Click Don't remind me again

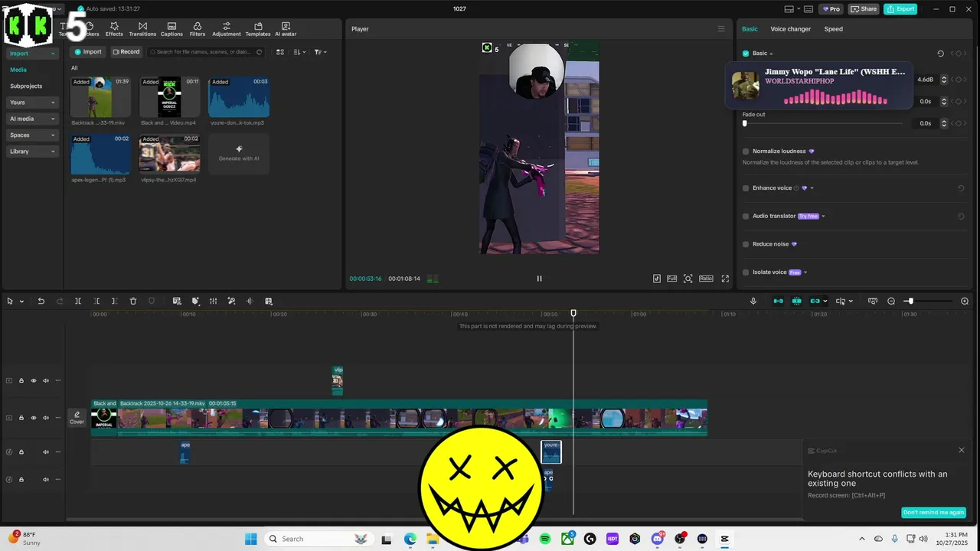pyautogui.click(x=933, y=512)
